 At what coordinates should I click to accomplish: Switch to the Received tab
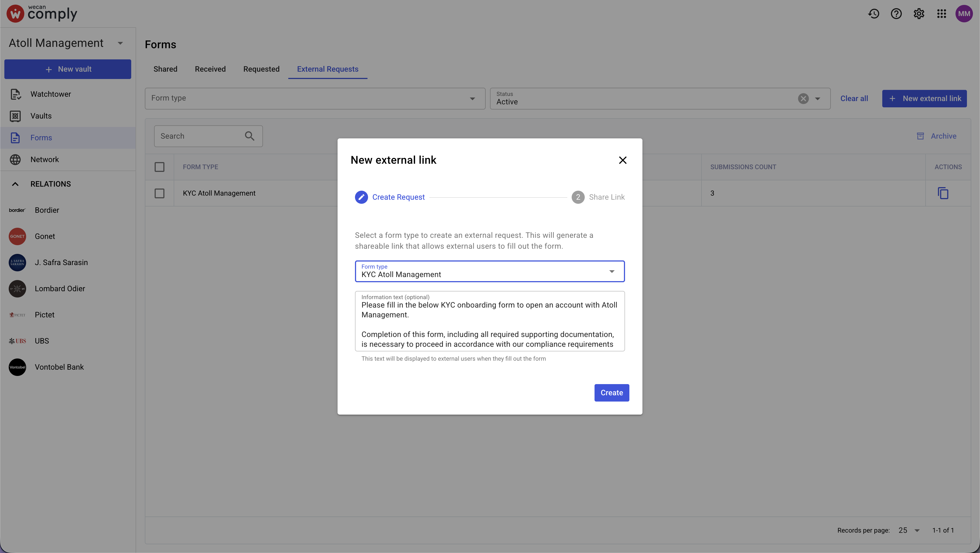(210, 69)
